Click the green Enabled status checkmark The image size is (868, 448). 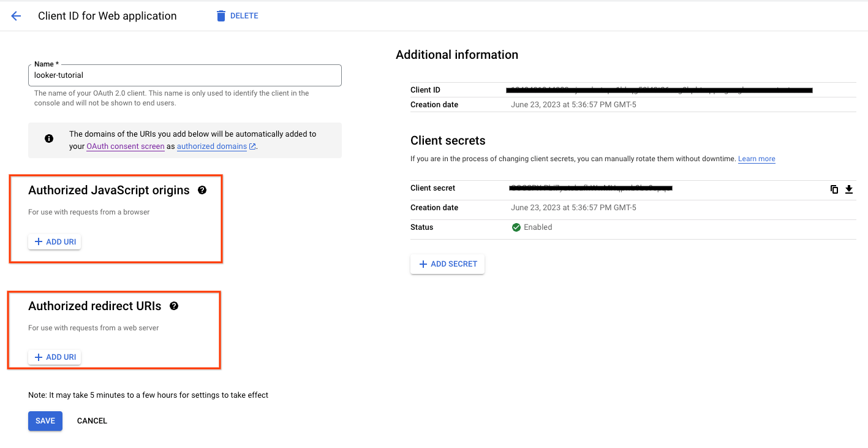click(516, 227)
